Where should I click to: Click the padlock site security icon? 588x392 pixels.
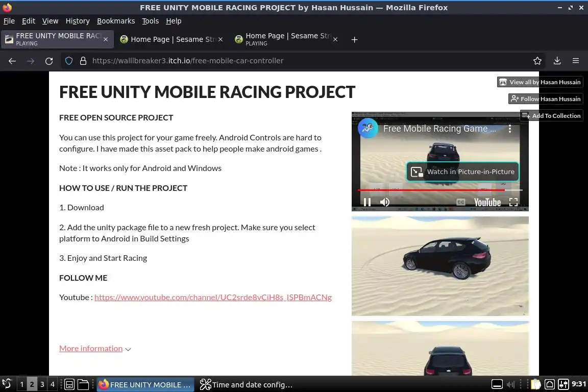click(83, 61)
